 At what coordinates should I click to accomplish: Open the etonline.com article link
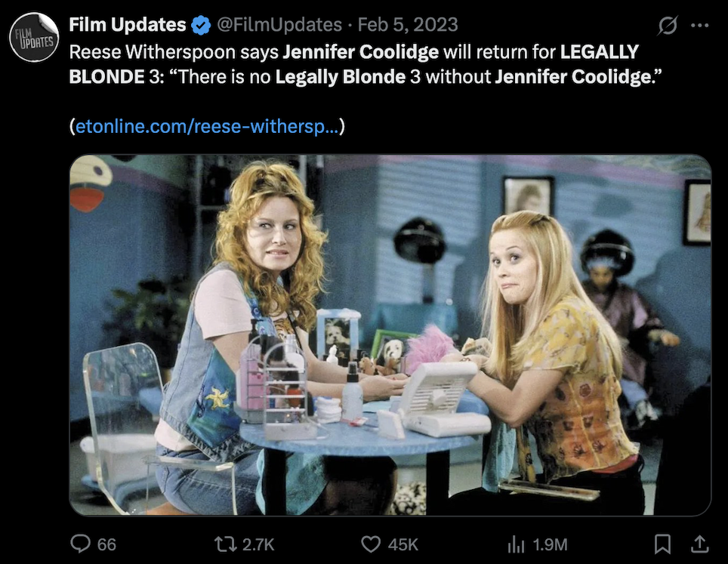[207, 126]
